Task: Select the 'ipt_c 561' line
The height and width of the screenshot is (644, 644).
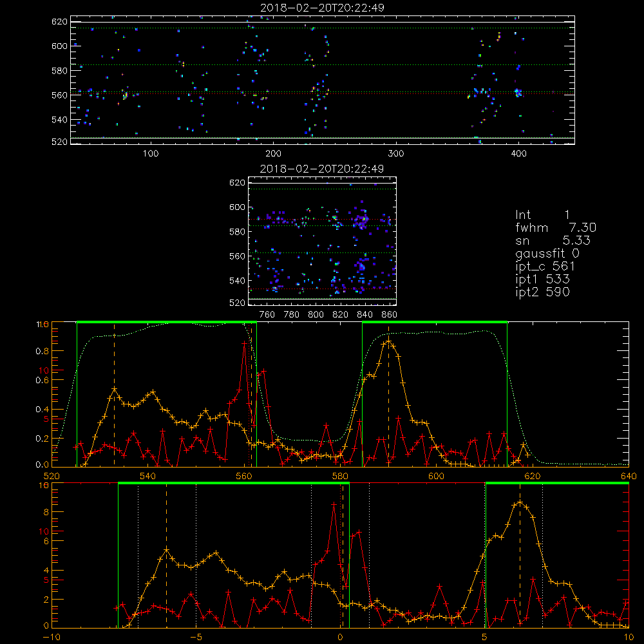Action: click(x=545, y=267)
